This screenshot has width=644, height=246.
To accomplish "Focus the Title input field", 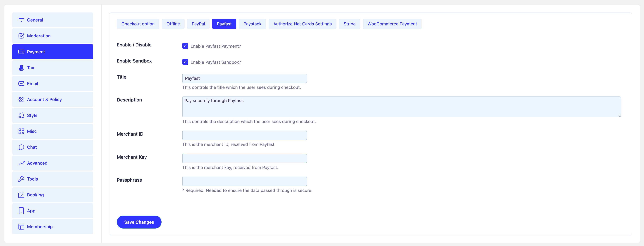I will [244, 78].
